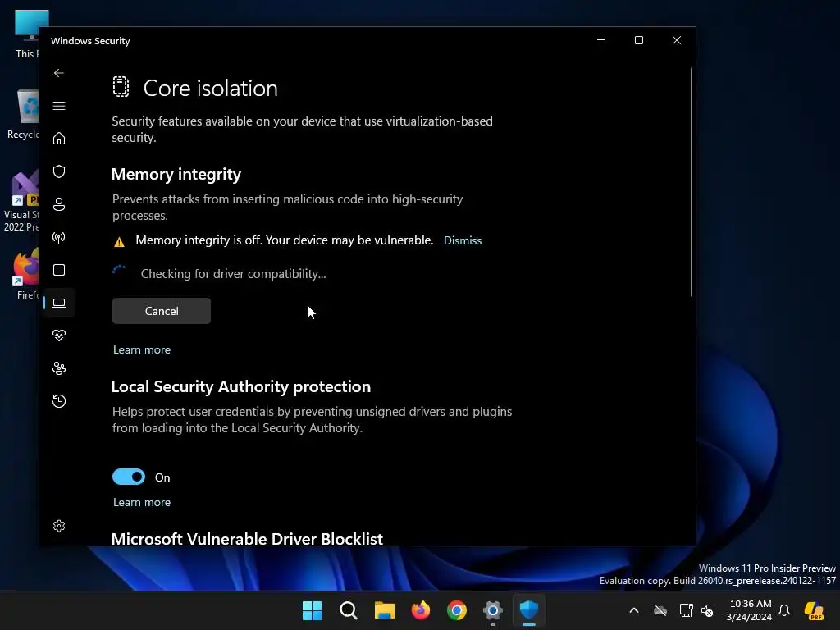Click the OneDrive tray cloud icon
The width and height of the screenshot is (840, 630).
pyautogui.click(x=660, y=610)
